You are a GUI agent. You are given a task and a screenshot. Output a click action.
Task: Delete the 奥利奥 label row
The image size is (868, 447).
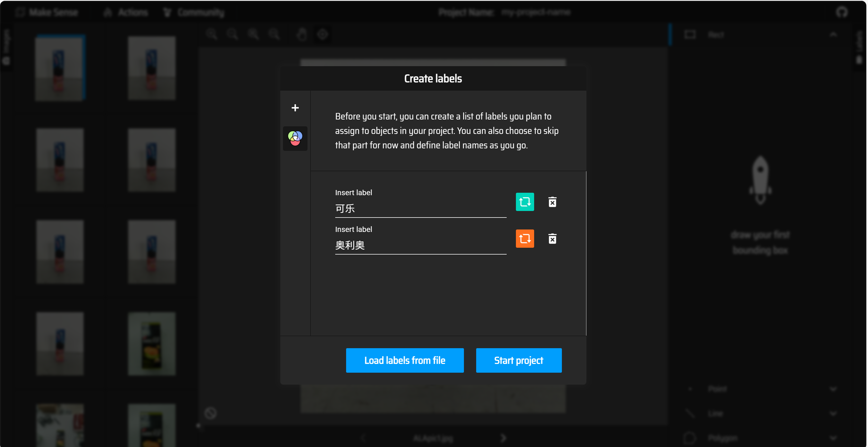click(x=552, y=239)
